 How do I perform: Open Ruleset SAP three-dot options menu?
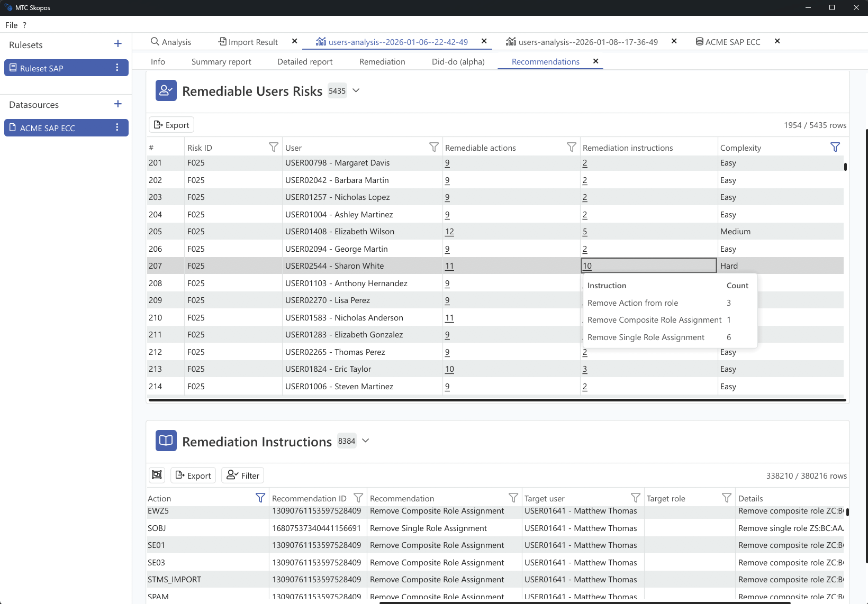(x=117, y=68)
